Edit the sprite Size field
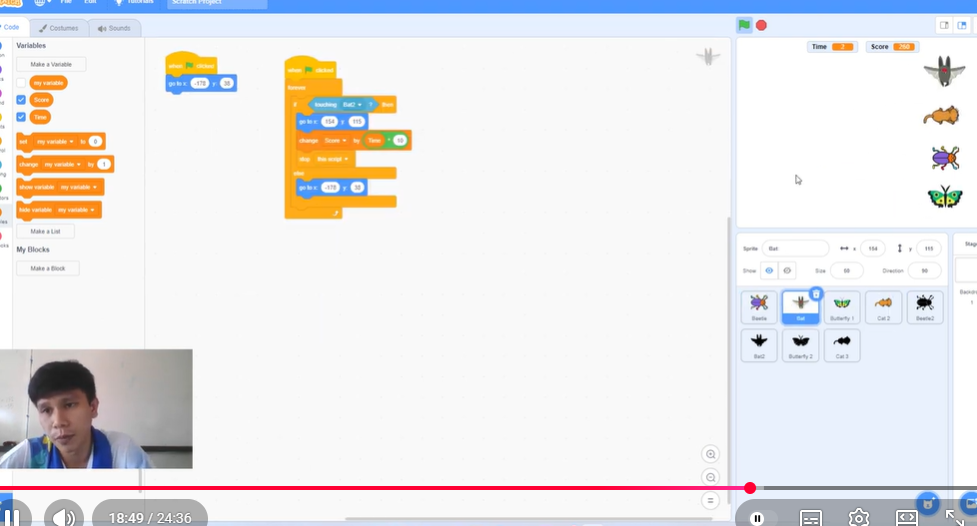 click(847, 271)
